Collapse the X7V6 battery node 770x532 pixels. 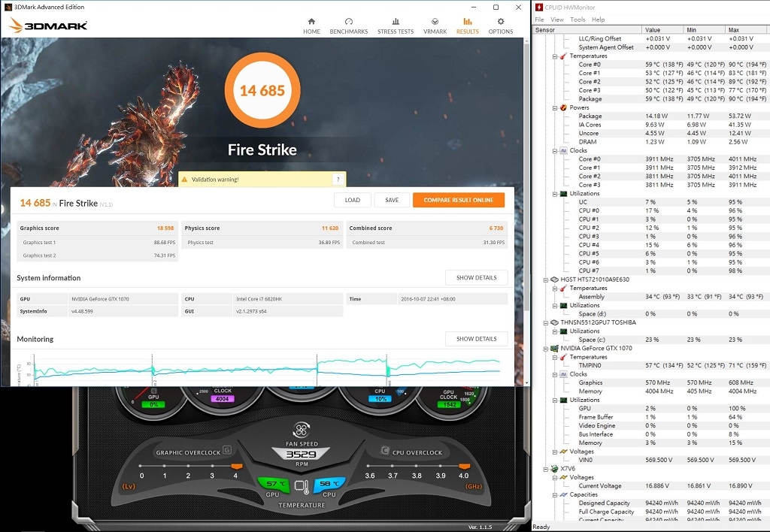[546, 469]
